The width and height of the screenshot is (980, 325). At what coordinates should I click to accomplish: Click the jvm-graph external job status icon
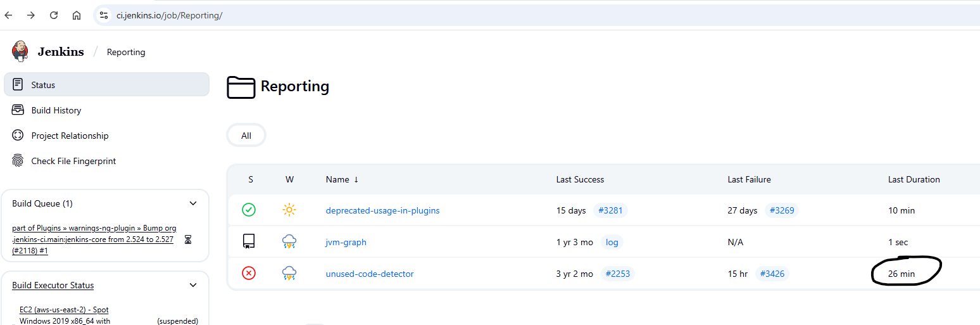click(x=249, y=242)
